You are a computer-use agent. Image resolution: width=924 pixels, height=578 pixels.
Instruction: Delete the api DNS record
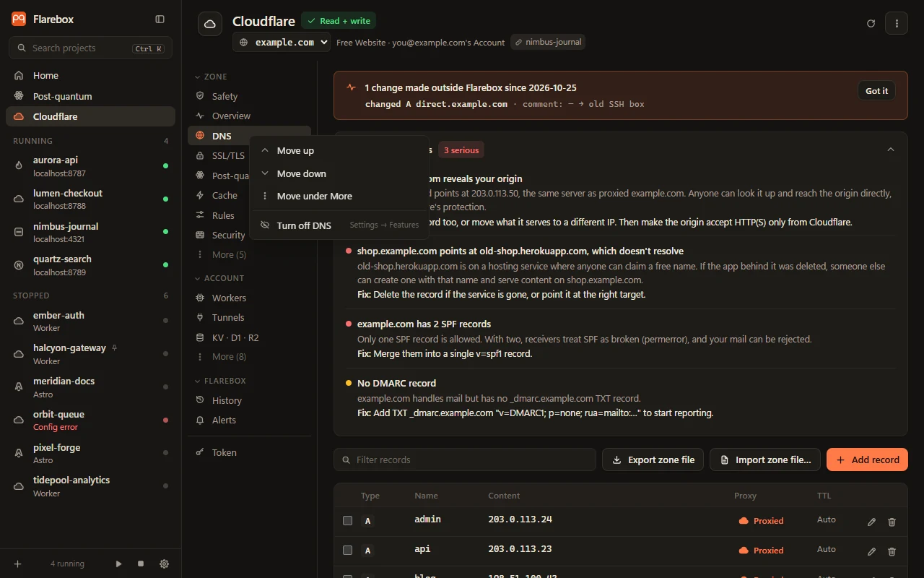(892, 551)
